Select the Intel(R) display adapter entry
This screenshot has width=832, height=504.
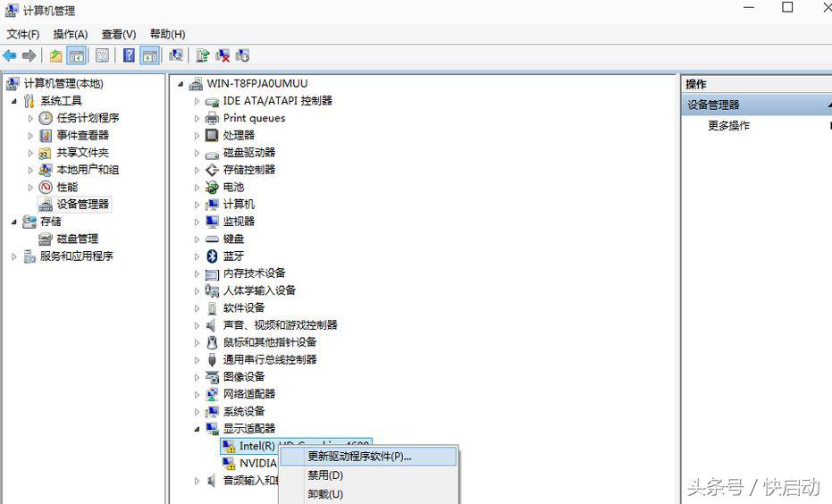point(296,446)
